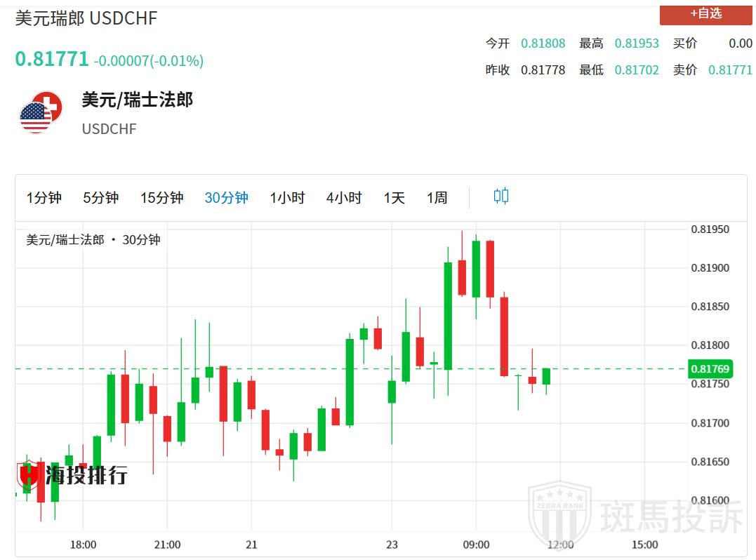Viewport: 756px width, 560px height.
Task: Click the green 0.81769 current price label
Action: (x=710, y=369)
